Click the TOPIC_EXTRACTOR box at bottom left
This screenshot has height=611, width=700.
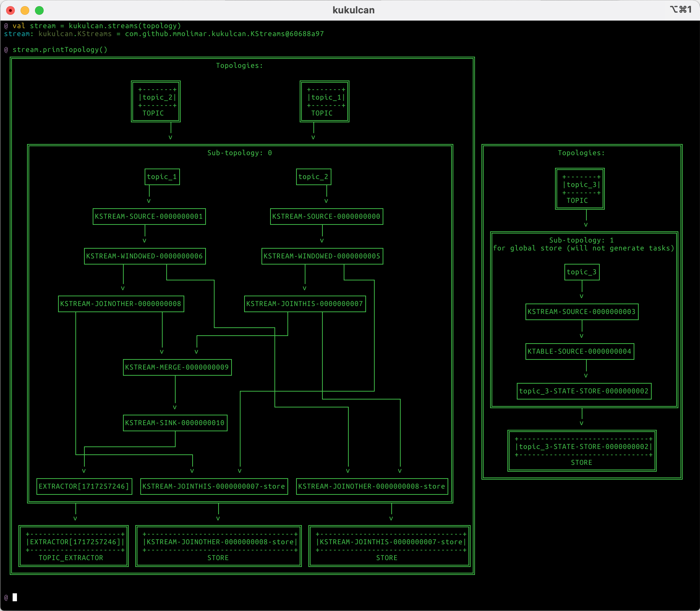click(74, 546)
